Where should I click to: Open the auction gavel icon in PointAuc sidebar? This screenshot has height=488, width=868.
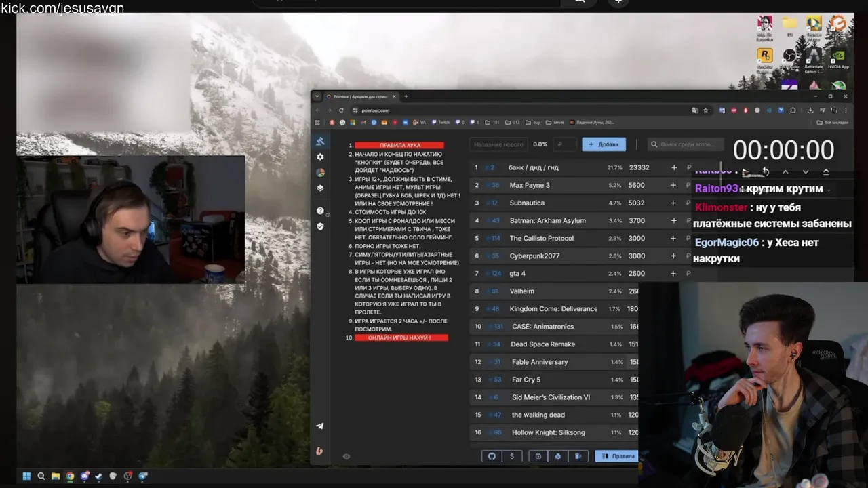point(320,141)
